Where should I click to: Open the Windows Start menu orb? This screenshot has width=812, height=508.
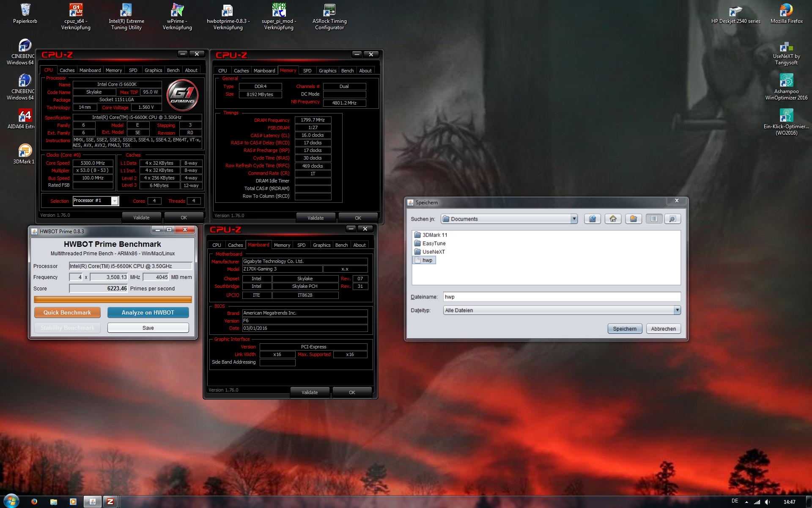[x=11, y=501]
